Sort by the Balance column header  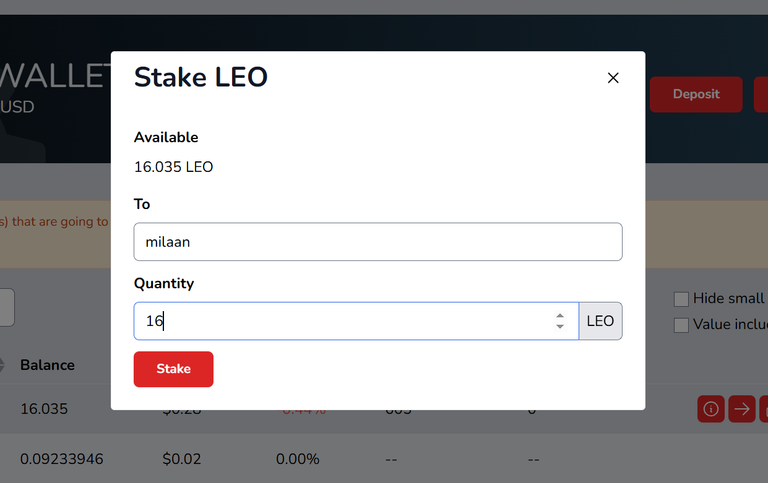[47, 365]
